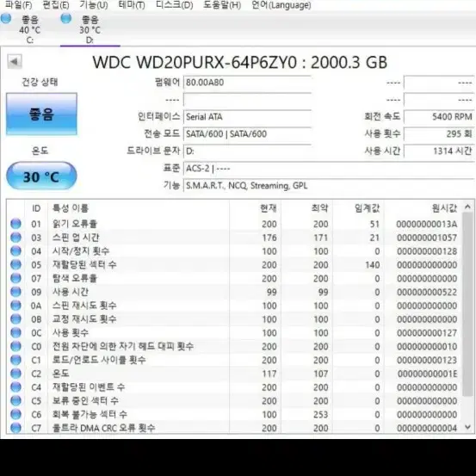Select threshold value 140 in row 05
The height and width of the screenshot is (476, 476).
point(372,265)
